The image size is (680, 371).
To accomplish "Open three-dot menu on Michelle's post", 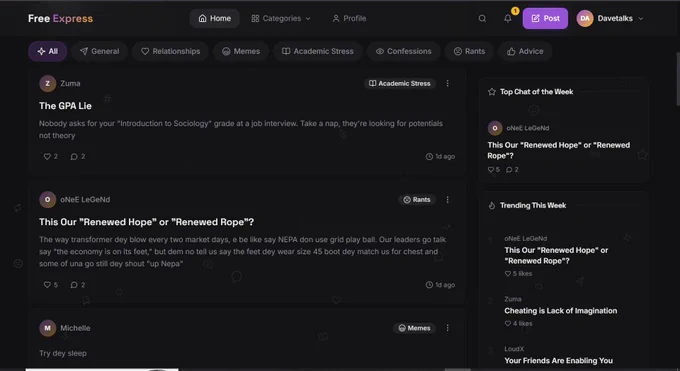I will (x=448, y=328).
